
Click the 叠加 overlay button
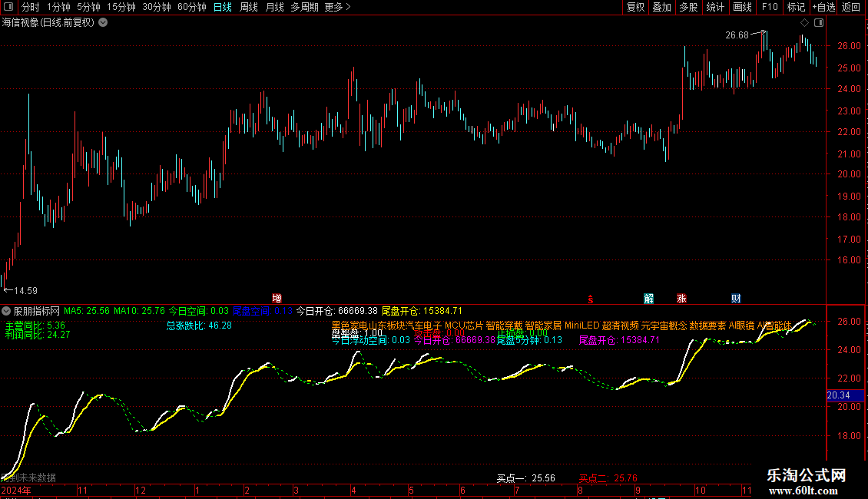(x=661, y=7)
